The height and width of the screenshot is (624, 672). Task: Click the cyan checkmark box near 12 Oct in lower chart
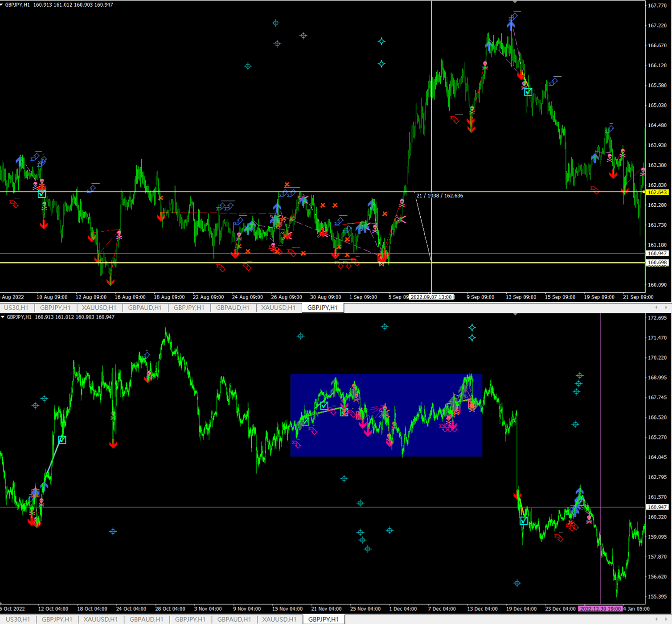[62, 440]
